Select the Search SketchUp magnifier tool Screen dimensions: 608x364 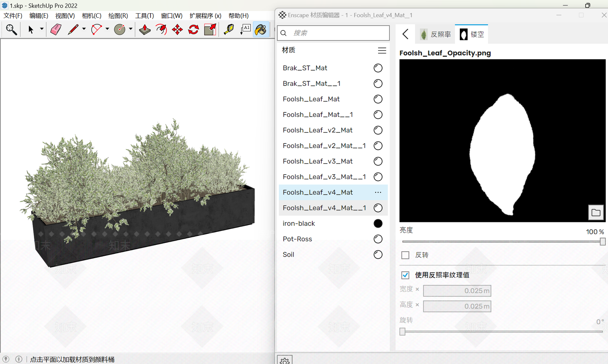(11, 30)
